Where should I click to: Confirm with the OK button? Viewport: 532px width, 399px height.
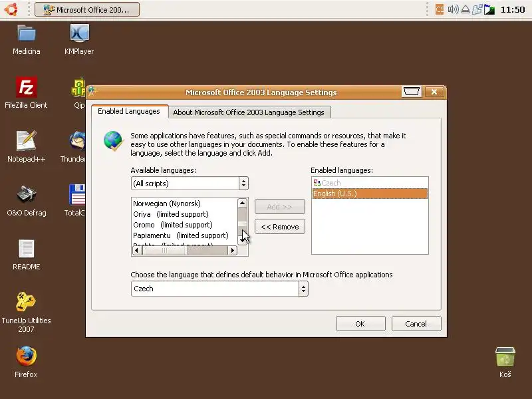360,324
